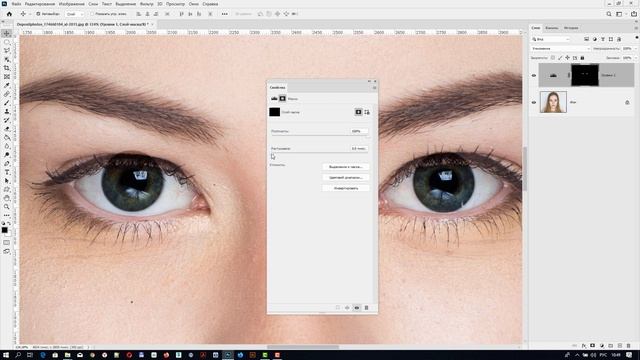Toggle layer filtering on/off switch

coord(637,38)
